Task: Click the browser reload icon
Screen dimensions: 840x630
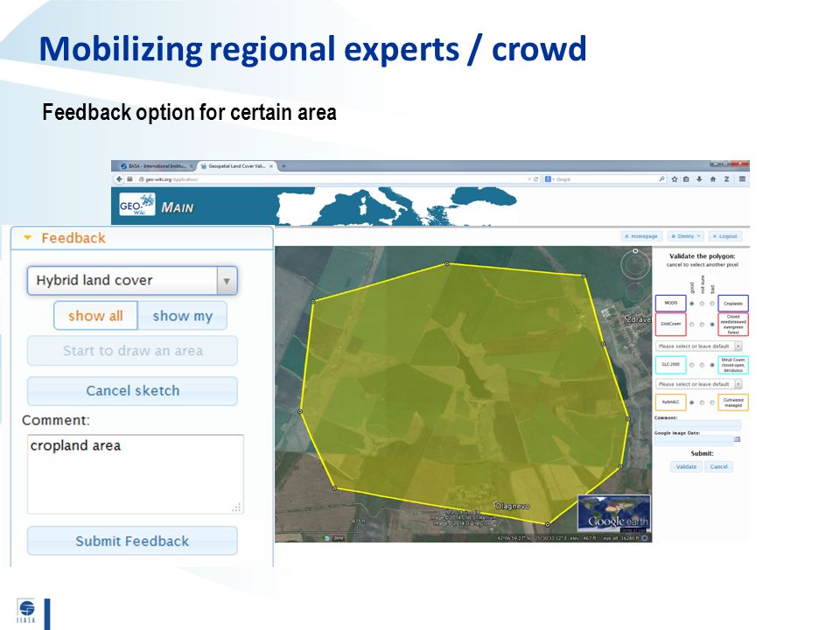Action: click(x=535, y=178)
